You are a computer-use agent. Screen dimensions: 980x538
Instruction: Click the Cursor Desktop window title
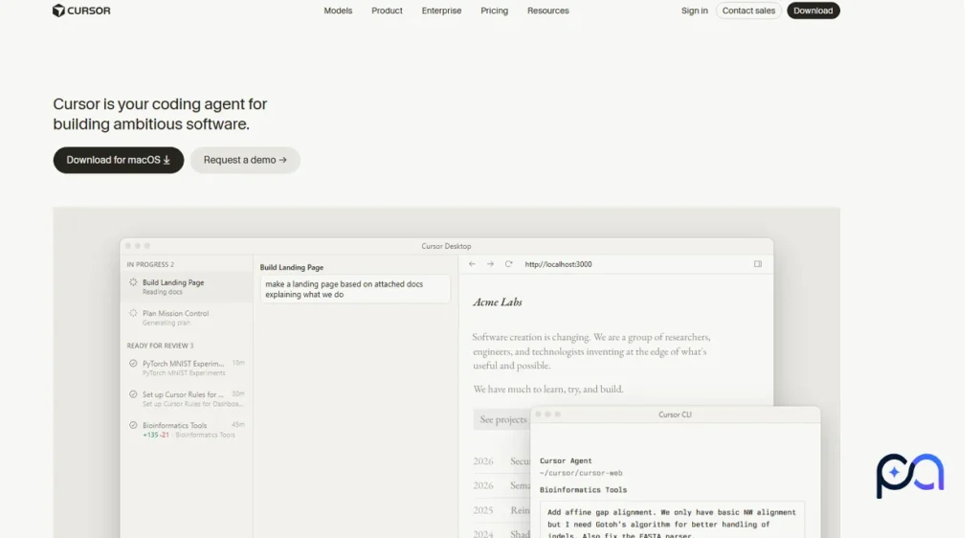point(446,246)
